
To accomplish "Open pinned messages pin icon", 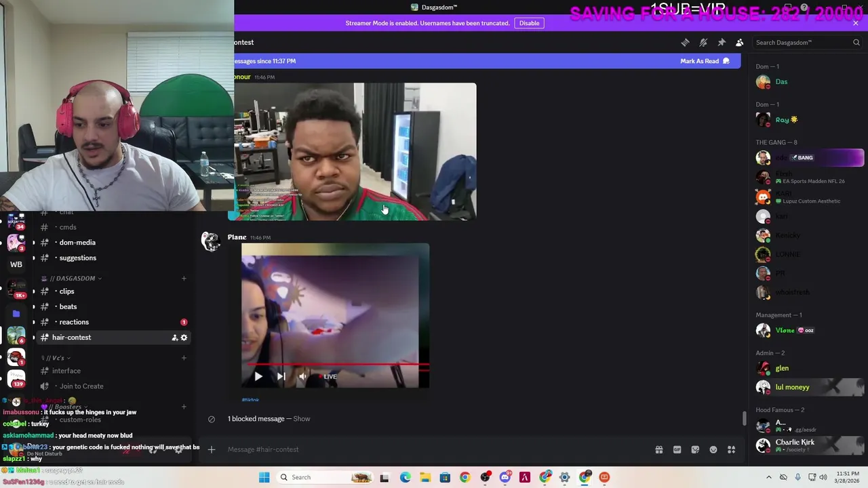I will click(722, 42).
